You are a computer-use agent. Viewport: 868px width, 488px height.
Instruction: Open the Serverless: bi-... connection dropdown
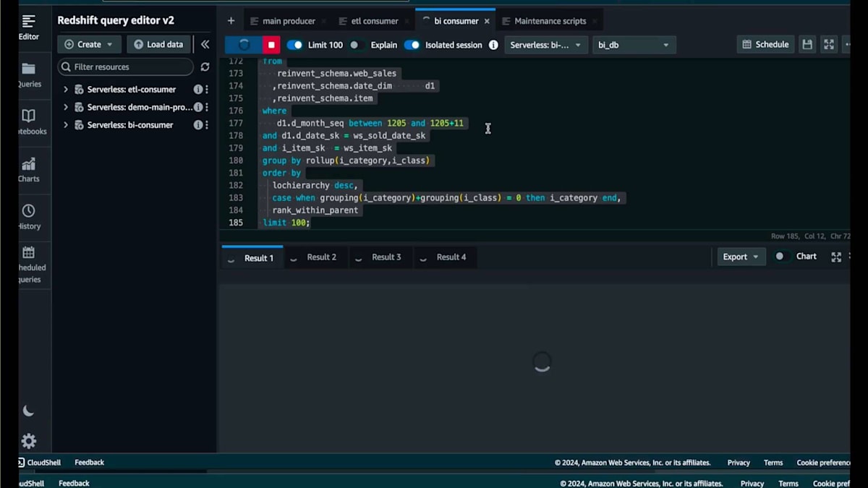(x=545, y=45)
